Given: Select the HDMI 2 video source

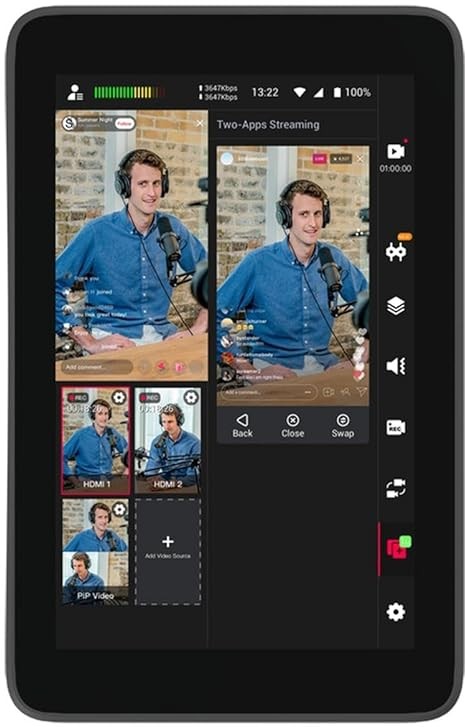Looking at the screenshot, I should pos(168,441).
